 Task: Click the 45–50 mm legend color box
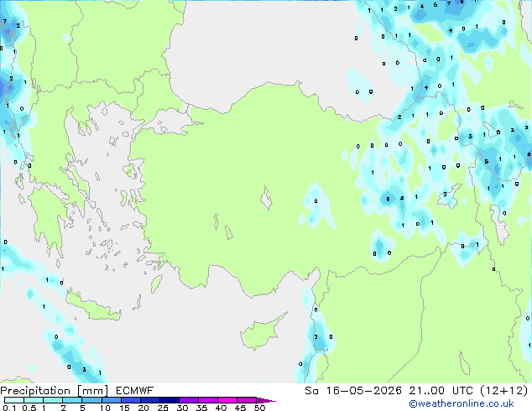click(247, 400)
